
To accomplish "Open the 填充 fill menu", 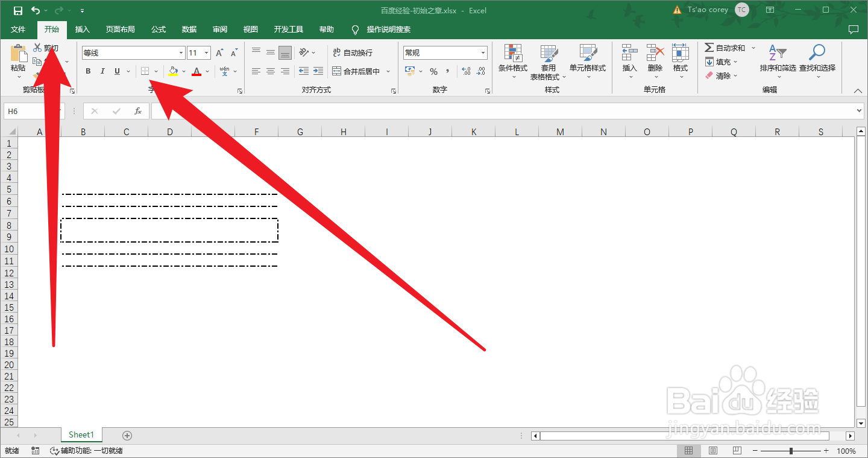I will [721, 62].
